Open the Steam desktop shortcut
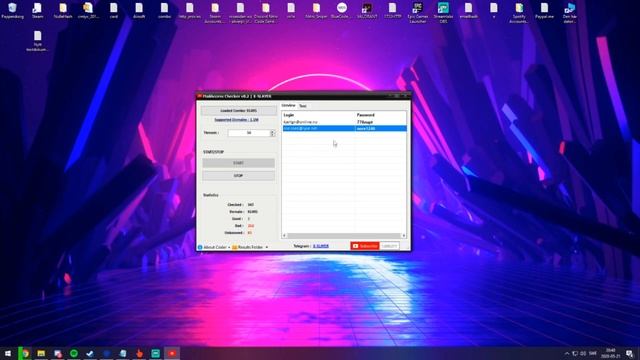Viewport: 640px width, 360px height. [x=37, y=11]
